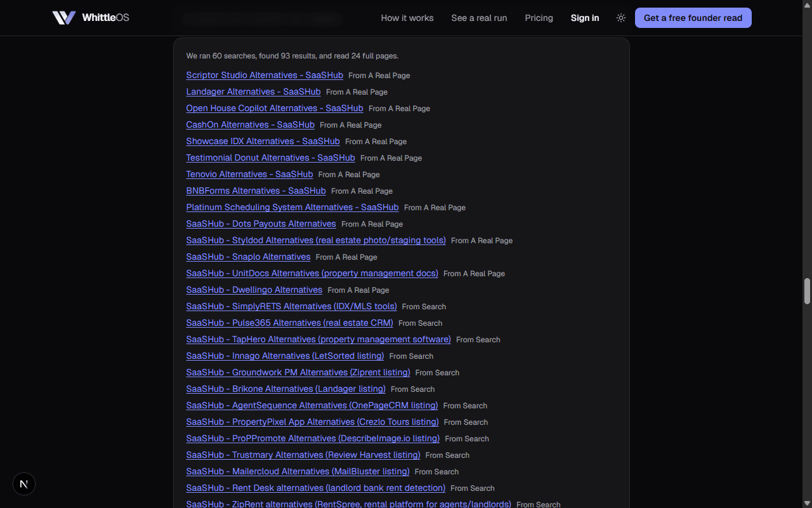
Task: Open SaaSHub - Snaplo Alternatives
Action: (248, 257)
